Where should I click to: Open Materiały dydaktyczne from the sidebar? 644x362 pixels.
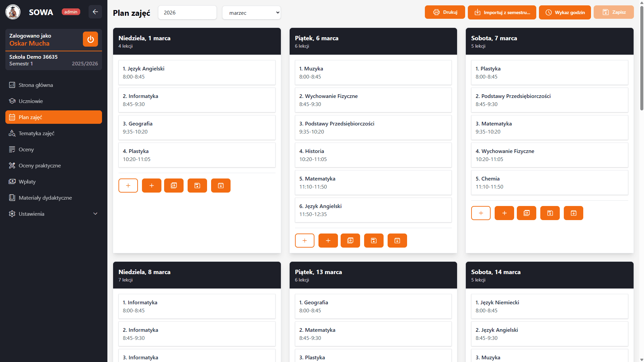(x=53, y=198)
